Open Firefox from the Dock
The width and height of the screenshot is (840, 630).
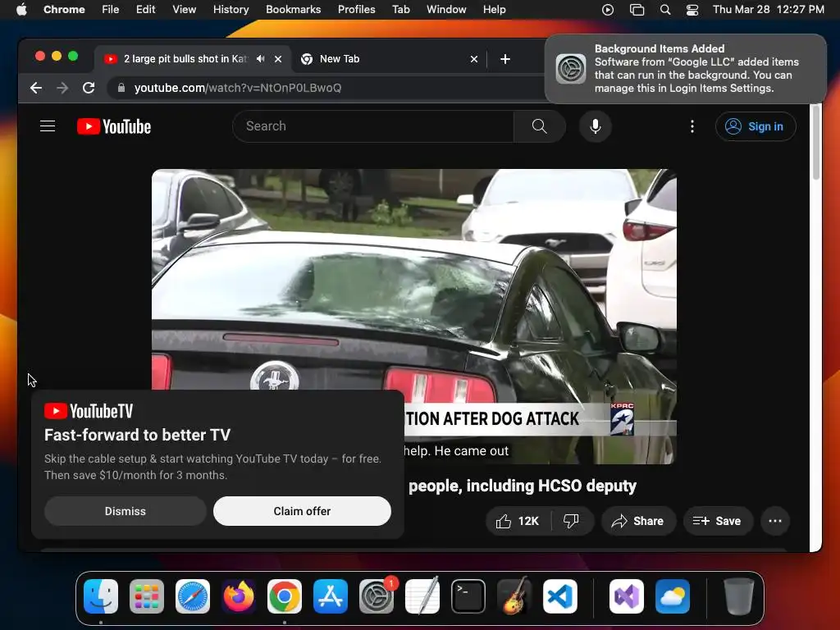[239, 596]
